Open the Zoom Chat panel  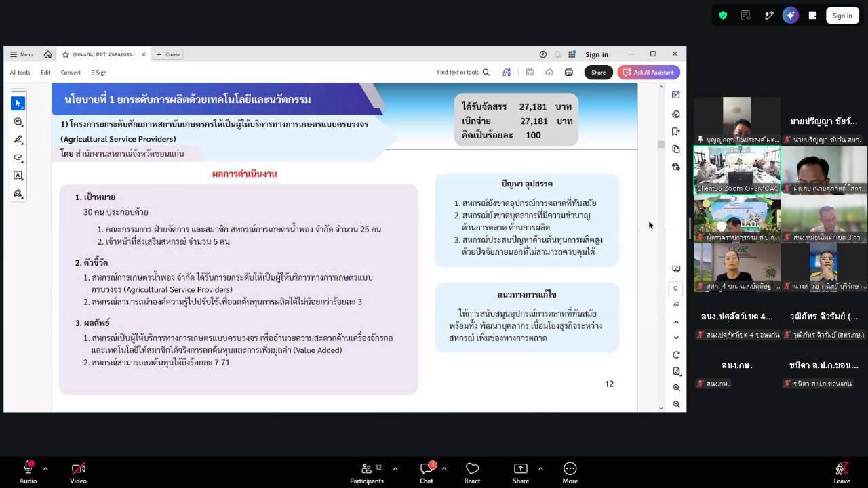click(x=426, y=472)
